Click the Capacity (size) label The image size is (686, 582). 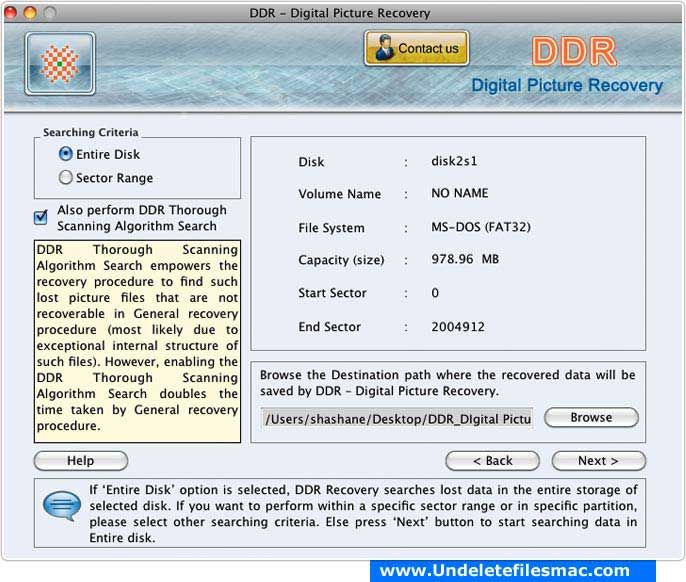pos(341,260)
